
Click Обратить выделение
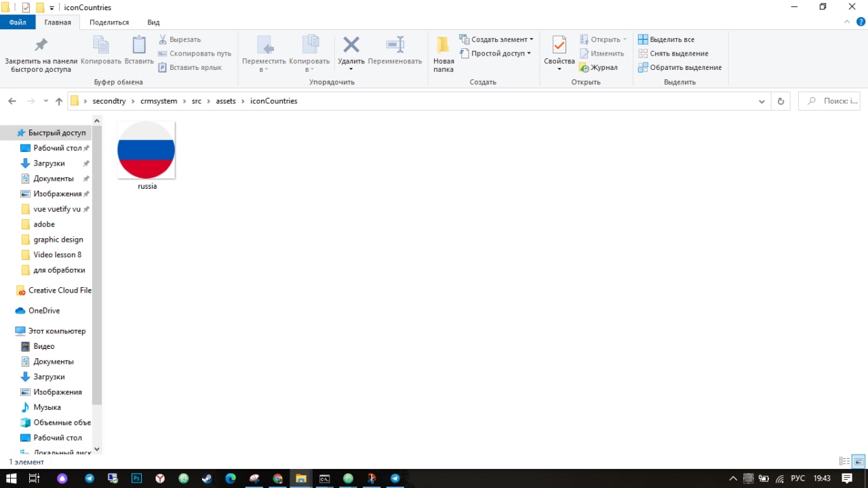point(680,67)
